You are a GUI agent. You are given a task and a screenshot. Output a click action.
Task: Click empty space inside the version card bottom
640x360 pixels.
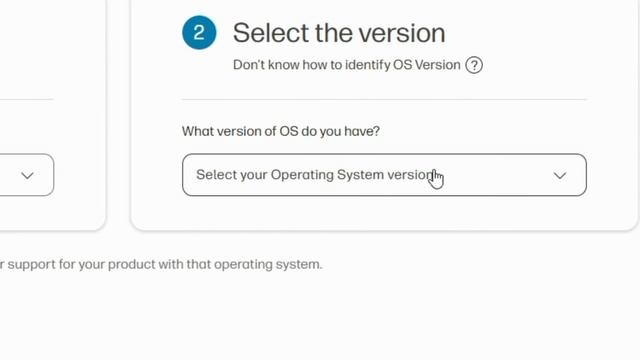pyautogui.click(x=384, y=213)
